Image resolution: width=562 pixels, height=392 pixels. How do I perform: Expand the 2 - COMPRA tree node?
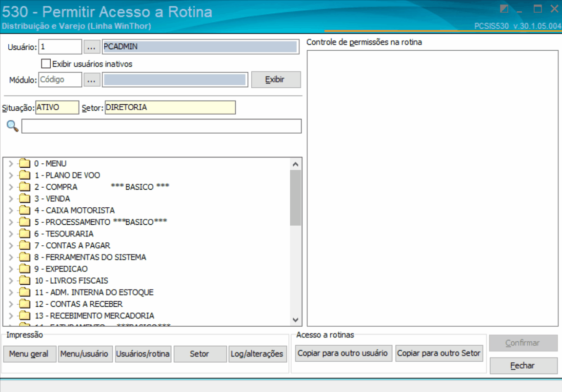[11, 187]
